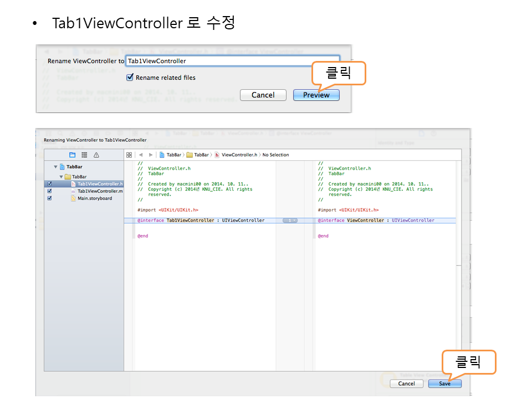
Task: Click the back arrow in the jump bar
Action: click(x=141, y=155)
